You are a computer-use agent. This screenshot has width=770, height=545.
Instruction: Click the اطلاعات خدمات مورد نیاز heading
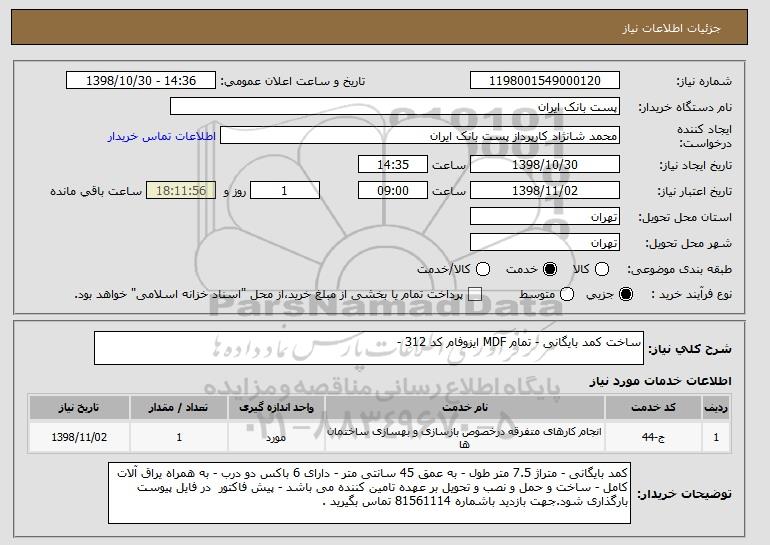(660, 381)
